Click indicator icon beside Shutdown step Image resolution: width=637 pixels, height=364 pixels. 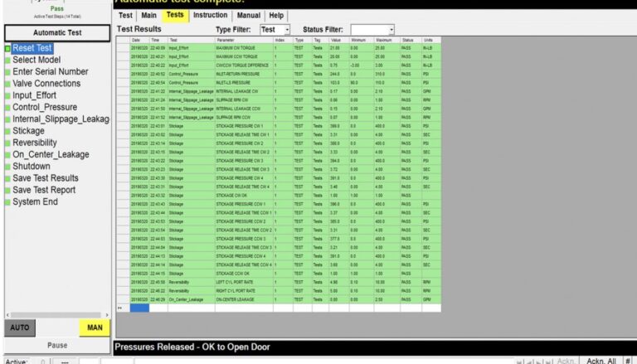point(7,167)
